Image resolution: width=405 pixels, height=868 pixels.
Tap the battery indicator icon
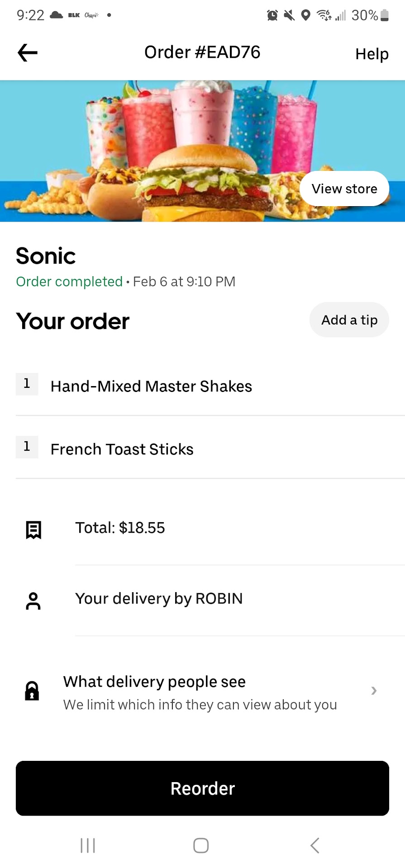pyautogui.click(x=385, y=15)
